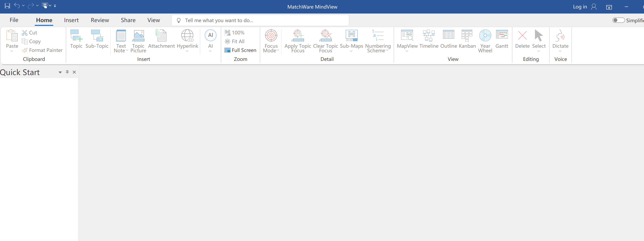
Task: Switch to Timeline view
Action: (x=429, y=39)
